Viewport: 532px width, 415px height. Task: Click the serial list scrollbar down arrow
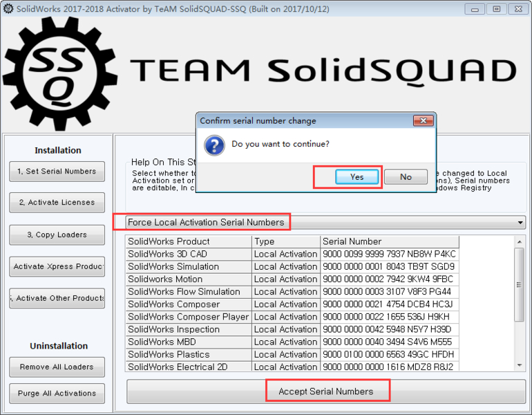tap(520, 365)
